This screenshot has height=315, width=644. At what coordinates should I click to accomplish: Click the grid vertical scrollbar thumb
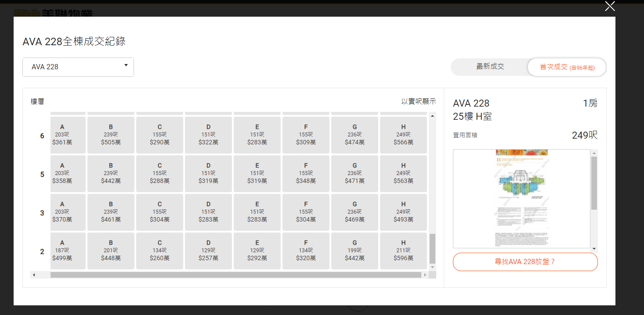[x=432, y=248]
